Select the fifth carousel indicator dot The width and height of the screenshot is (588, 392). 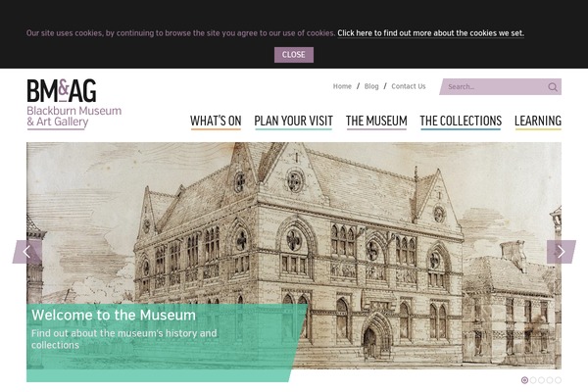[x=558, y=380]
